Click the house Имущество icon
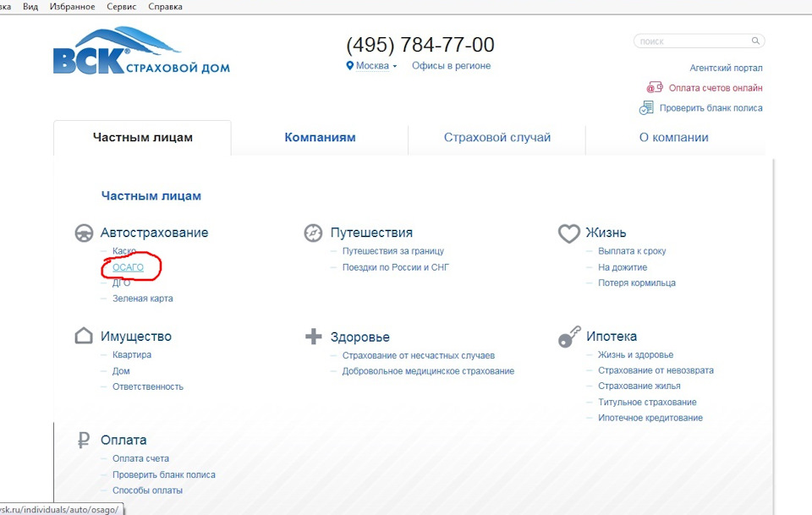This screenshot has height=515, width=812. click(x=84, y=336)
